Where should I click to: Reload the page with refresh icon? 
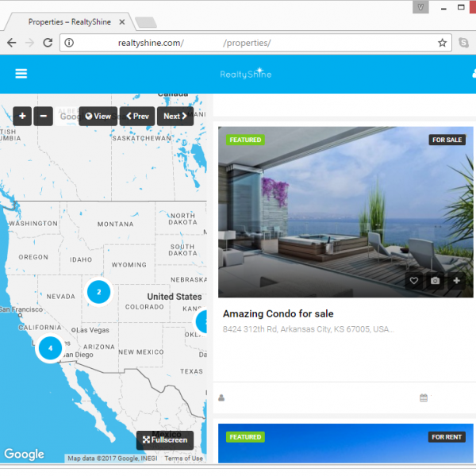pyautogui.click(x=48, y=43)
